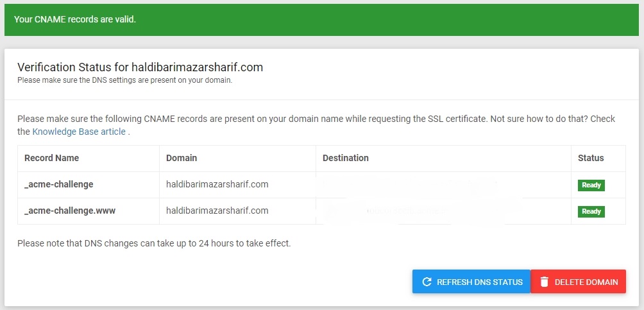
Task: Click the Verification Status heading
Action: click(x=140, y=67)
